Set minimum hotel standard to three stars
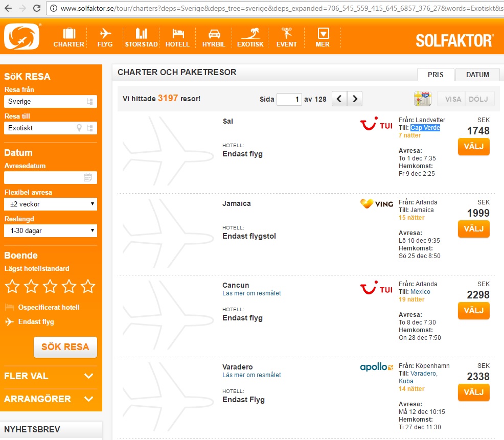This screenshot has width=504, height=440. pyautogui.click(x=50, y=286)
